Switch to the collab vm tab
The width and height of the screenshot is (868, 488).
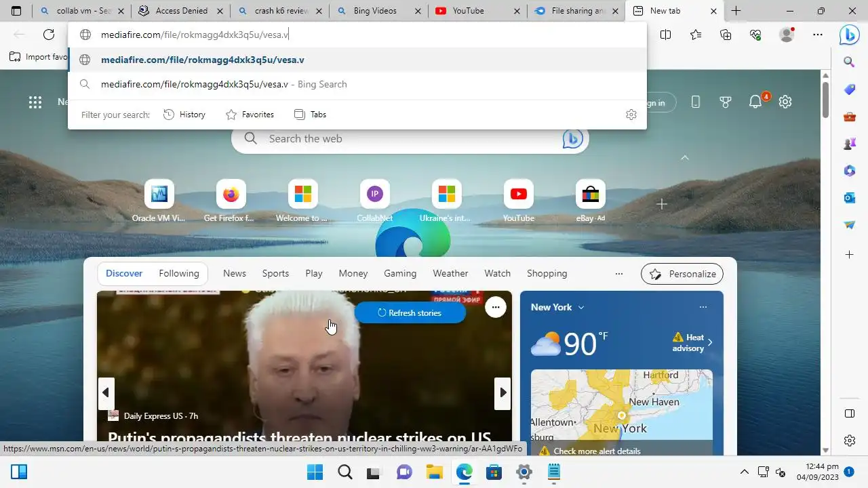pyautogui.click(x=82, y=11)
